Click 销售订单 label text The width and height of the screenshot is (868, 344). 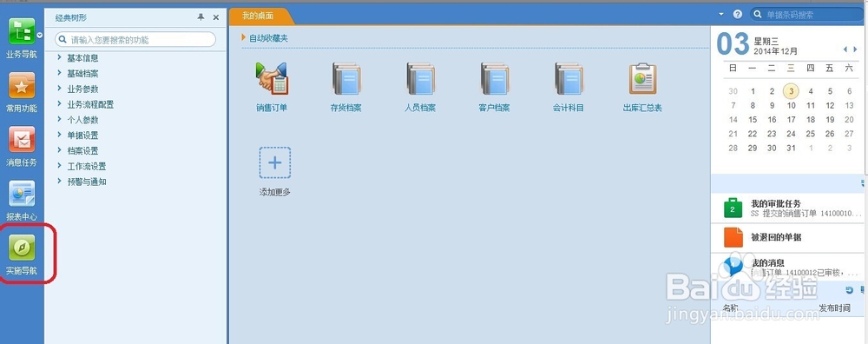[x=272, y=108]
